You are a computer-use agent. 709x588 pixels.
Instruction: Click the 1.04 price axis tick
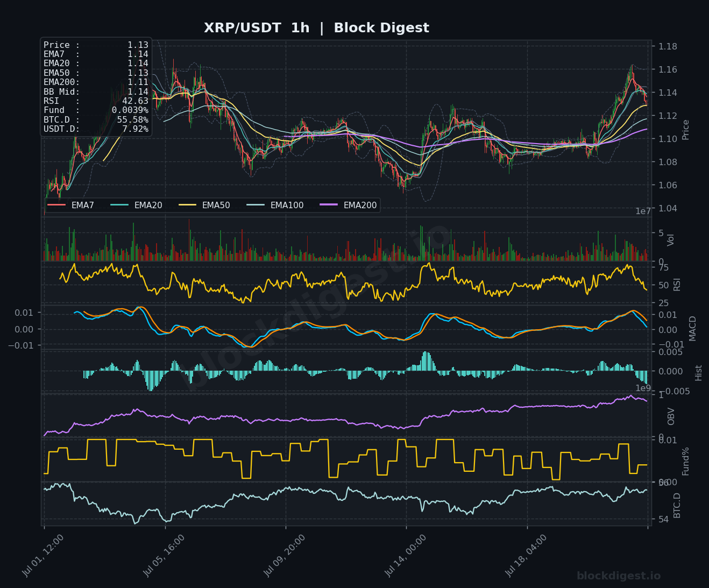[668, 209]
